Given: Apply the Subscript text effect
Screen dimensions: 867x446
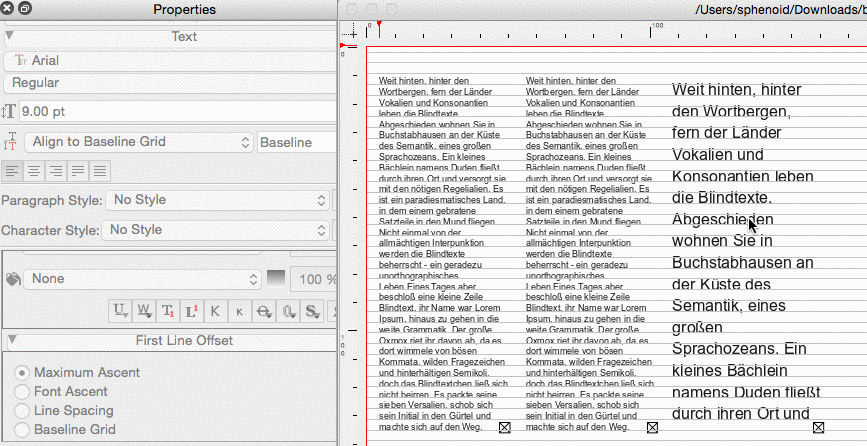Looking at the screenshot, I should (168, 311).
